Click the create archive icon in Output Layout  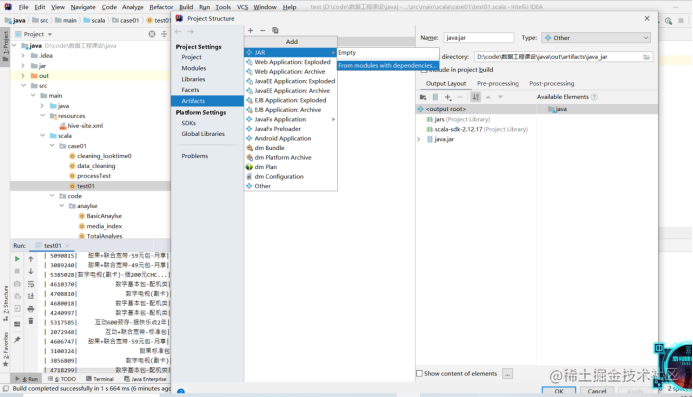pyautogui.click(x=435, y=97)
